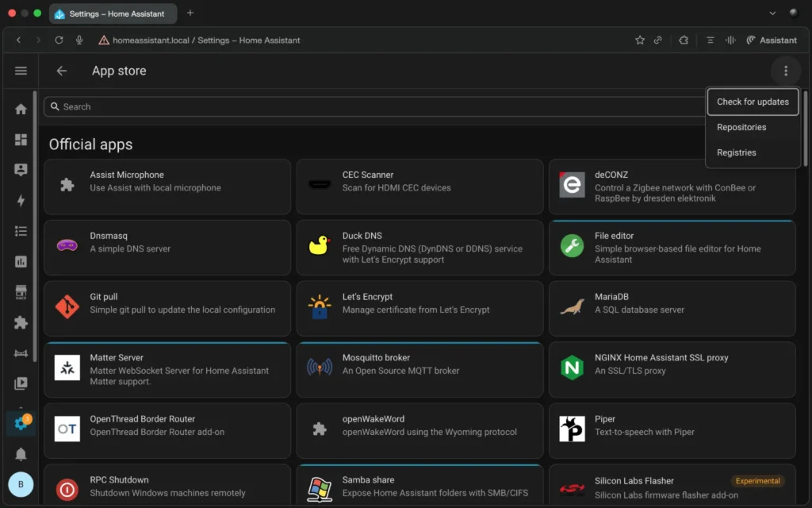Click the Samba share Windows flag icon
The image size is (812, 508).
(320, 489)
